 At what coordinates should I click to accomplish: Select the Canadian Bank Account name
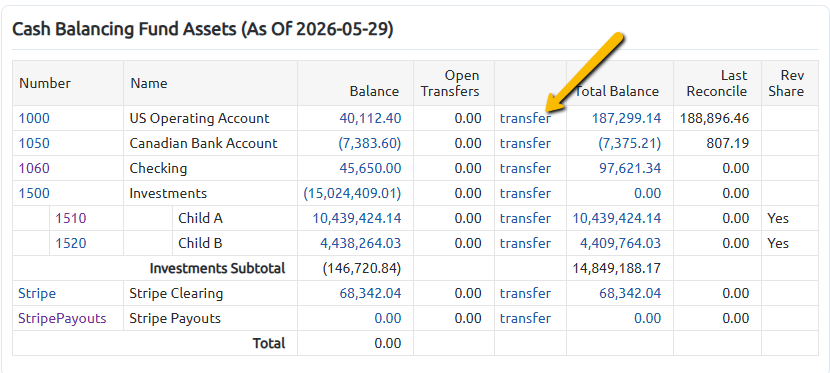pos(203,143)
